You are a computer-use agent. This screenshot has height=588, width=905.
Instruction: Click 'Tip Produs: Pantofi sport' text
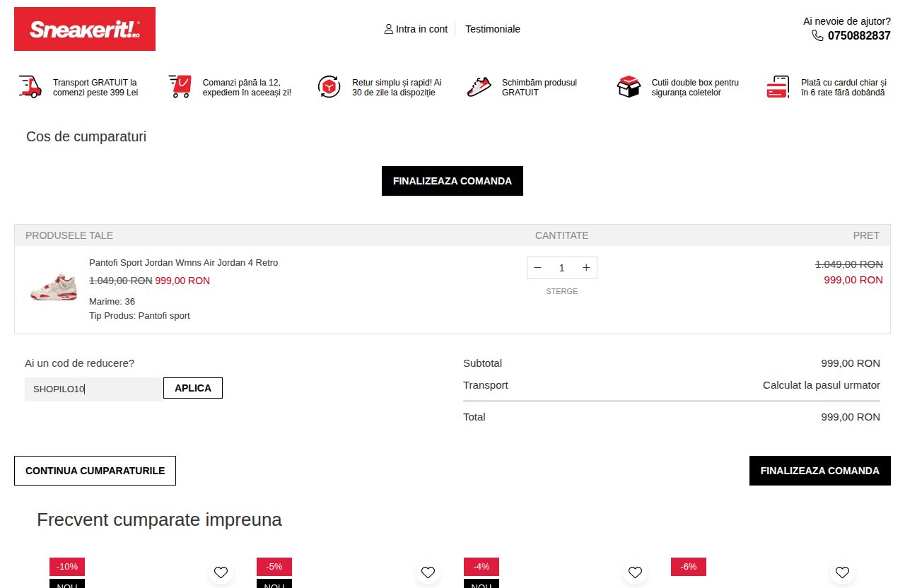click(139, 316)
